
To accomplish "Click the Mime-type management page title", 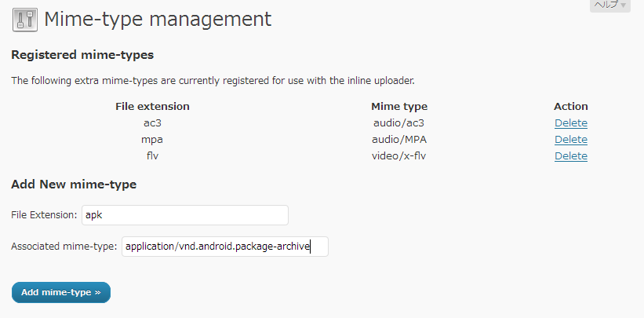I will point(158,20).
